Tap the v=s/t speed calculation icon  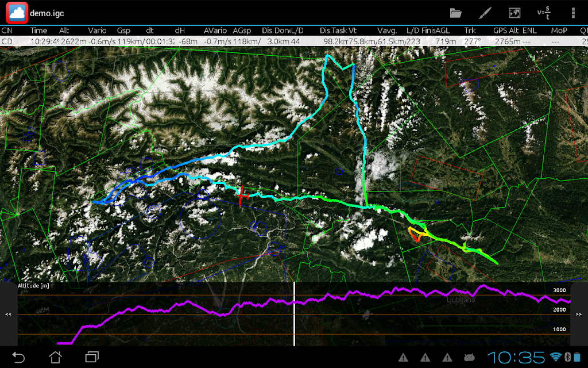[544, 13]
